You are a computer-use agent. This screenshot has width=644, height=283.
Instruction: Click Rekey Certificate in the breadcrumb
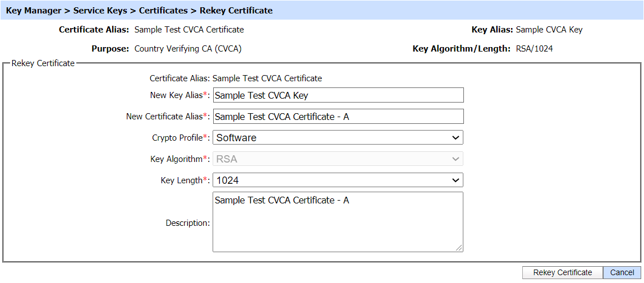pyautogui.click(x=236, y=11)
